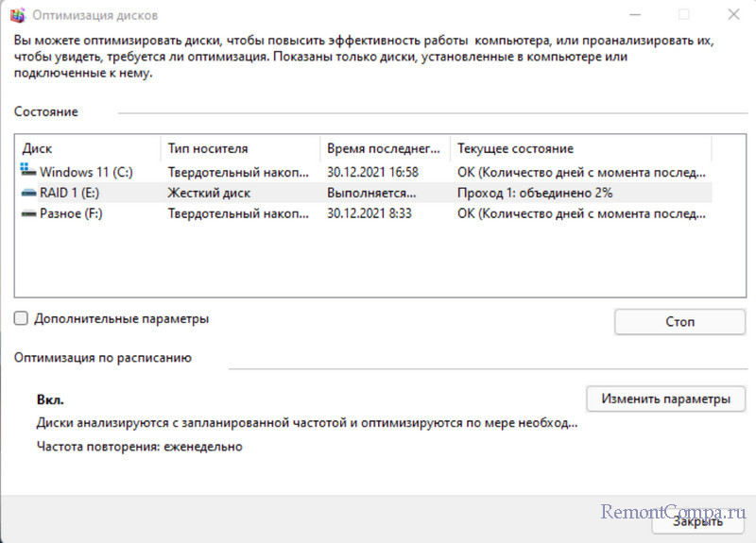Enable the Дополнительные параметры checkbox

click(22, 319)
